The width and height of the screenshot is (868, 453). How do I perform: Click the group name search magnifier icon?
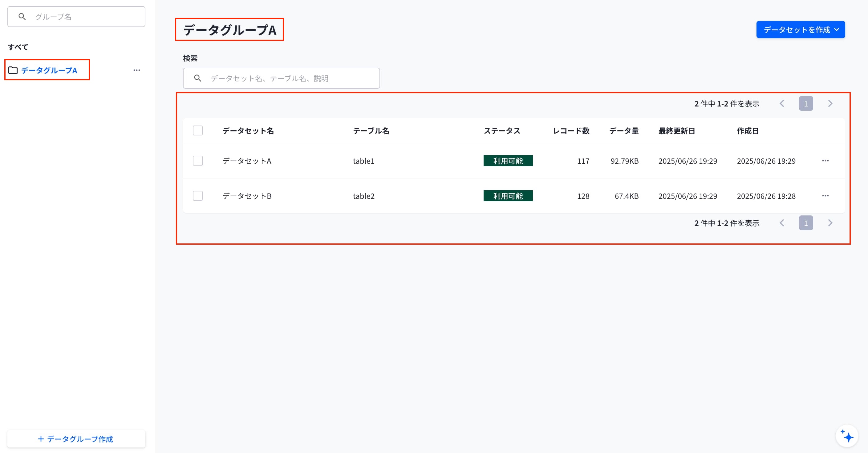(22, 17)
